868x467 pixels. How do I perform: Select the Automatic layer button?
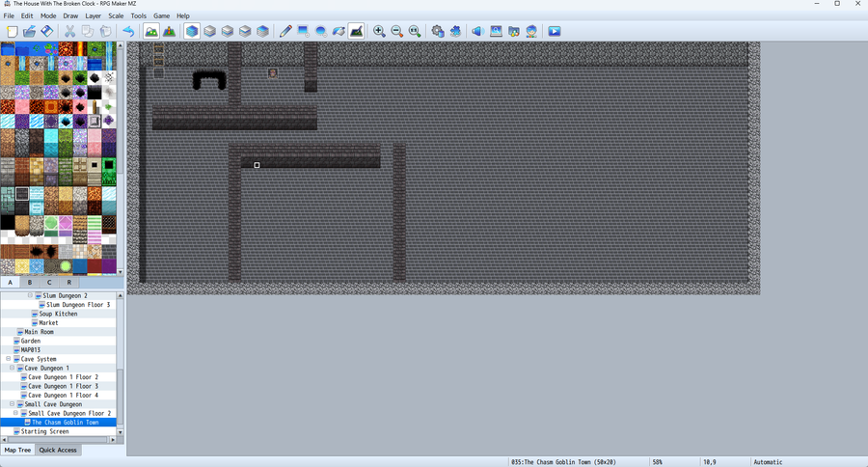192,32
